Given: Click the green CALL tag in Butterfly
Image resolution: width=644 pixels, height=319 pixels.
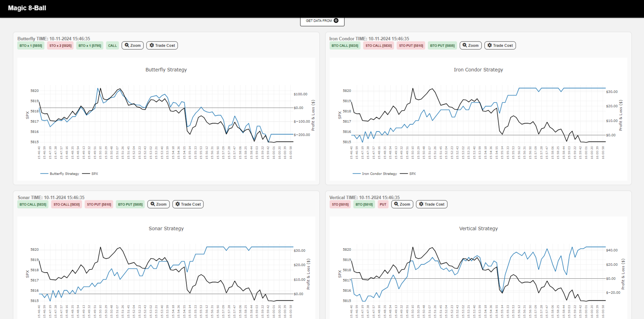Looking at the screenshot, I should point(112,45).
